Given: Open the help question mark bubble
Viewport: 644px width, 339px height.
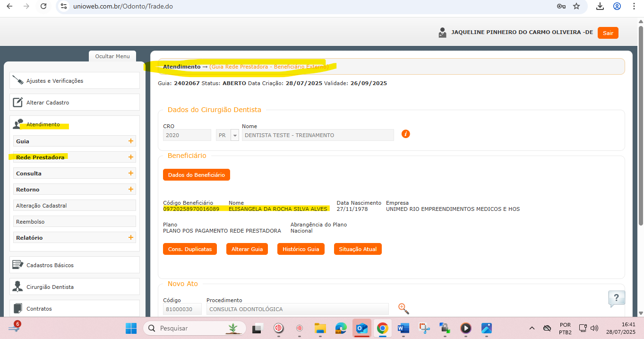Looking at the screenshot, I should pyautogui.click(x=616, y=298).
